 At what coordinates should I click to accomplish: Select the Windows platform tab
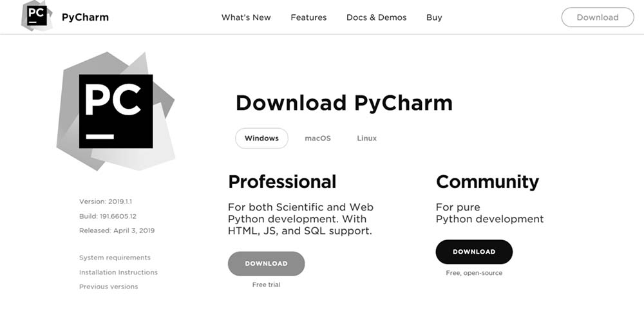click(x=261, y=138)
